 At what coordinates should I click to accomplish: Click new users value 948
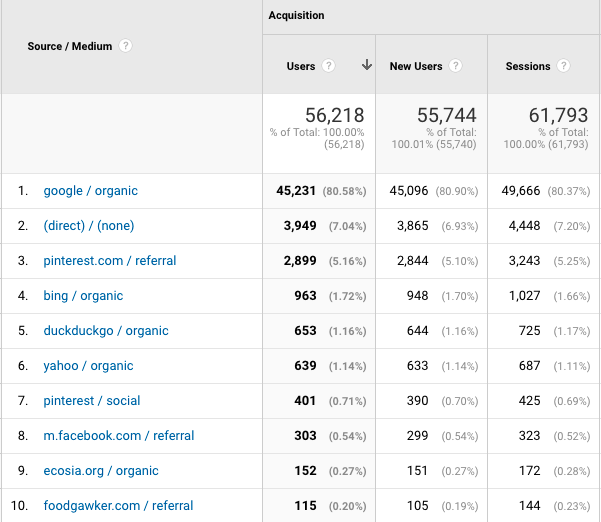[417, 295]
